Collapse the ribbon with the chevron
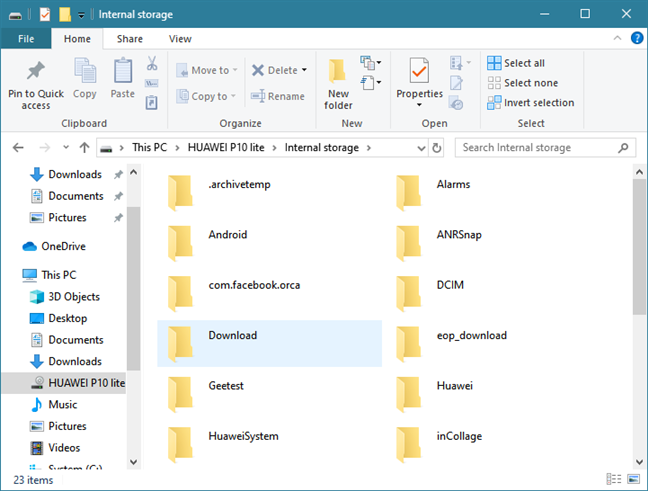Screen dimensions: 648x491 click(617, 38)
